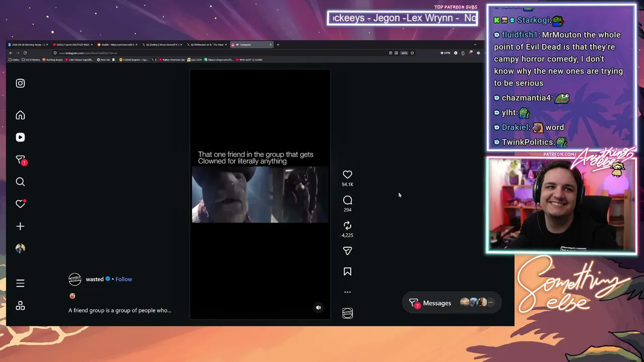Open more options ellipsis for reel
The height and width of the screenshot is (362, 644).
click(347, 292)
